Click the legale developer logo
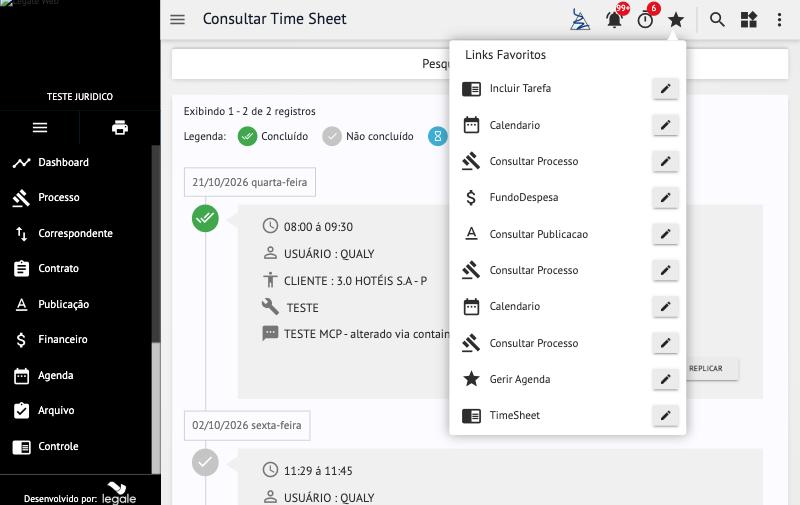Screen dimensions: 800x505 [118, 493]
